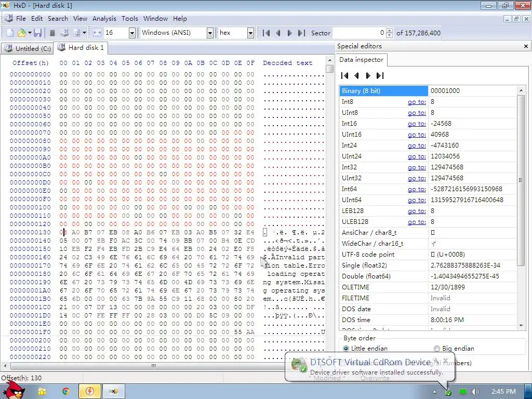Screen dimensions: 532x399
Task: Data inspector: step to previous byte
Action: pos(356,76)
